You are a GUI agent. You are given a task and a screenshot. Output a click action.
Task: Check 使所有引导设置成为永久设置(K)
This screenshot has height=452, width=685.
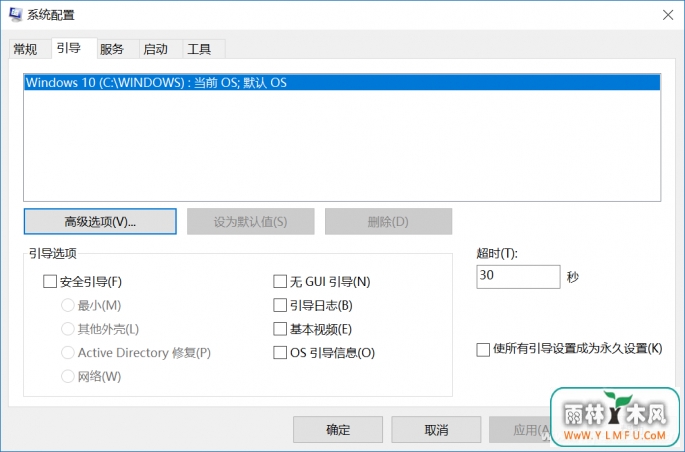pos(483,349)
